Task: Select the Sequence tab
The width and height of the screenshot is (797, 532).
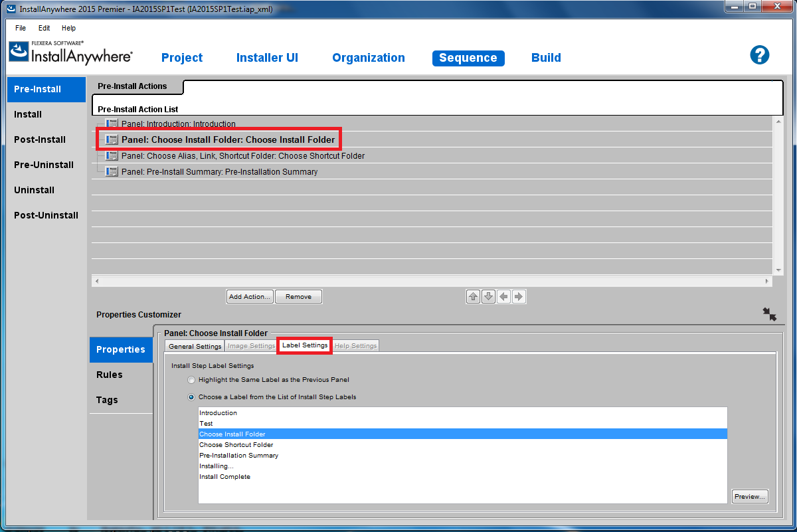Action: [468, 58]
